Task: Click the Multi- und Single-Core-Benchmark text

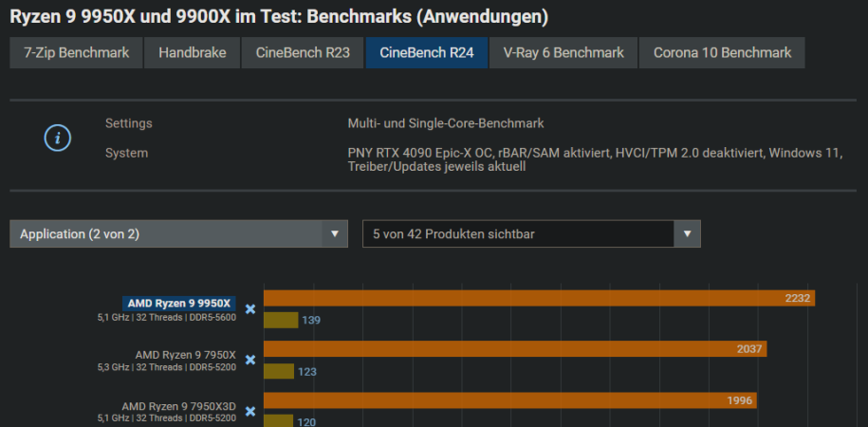Action: click(446, 123)
